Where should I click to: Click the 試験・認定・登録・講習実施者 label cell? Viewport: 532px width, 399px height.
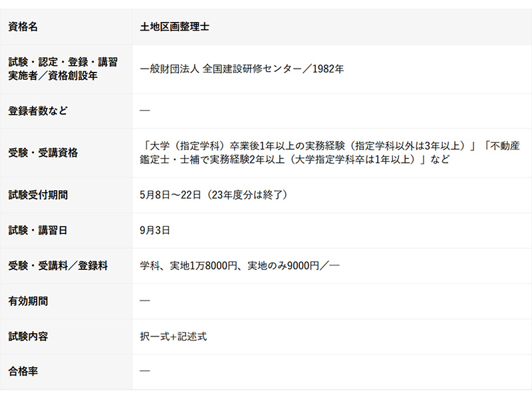(x=63, y=68)
